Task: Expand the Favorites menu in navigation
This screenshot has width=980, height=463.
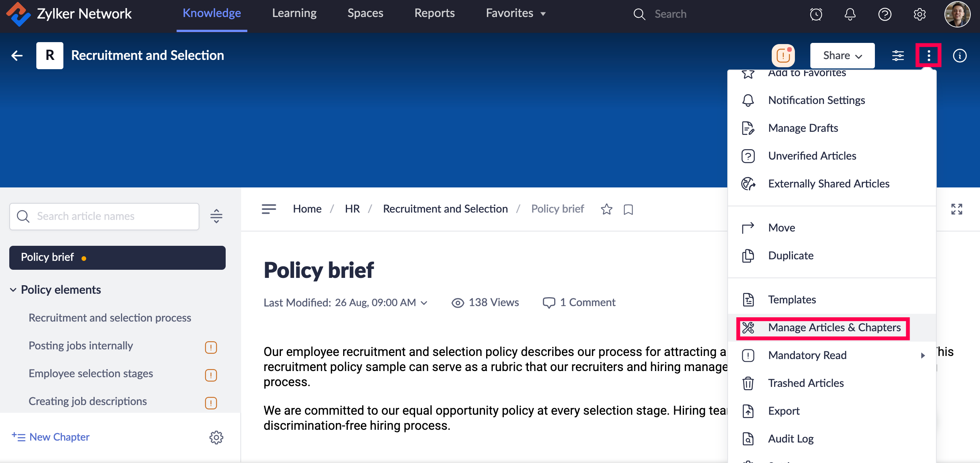Action: point(516,14)
